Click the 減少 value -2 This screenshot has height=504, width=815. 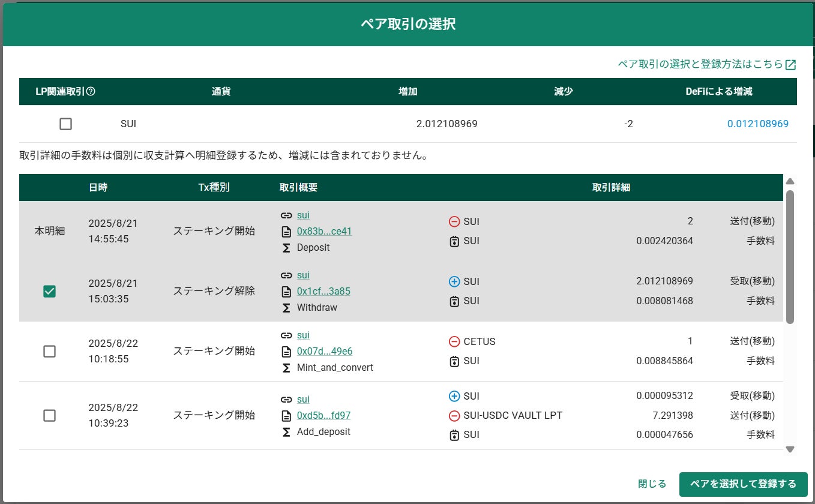(628, 124)
